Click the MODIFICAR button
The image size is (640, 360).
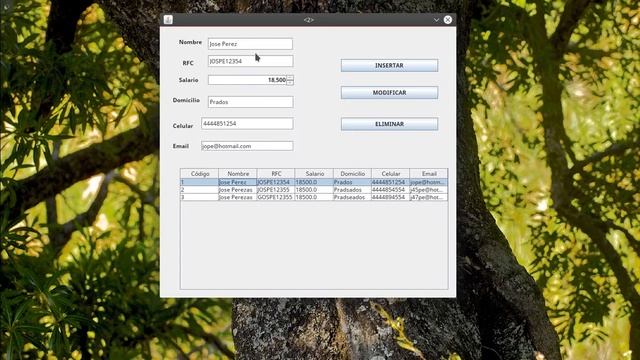(389, 93)
